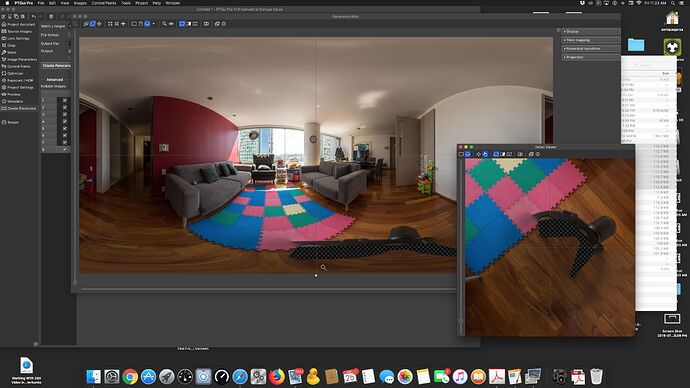
Task: Open the Crop section in sidebar
Action: pyautogui.click(x=12, y=45)
